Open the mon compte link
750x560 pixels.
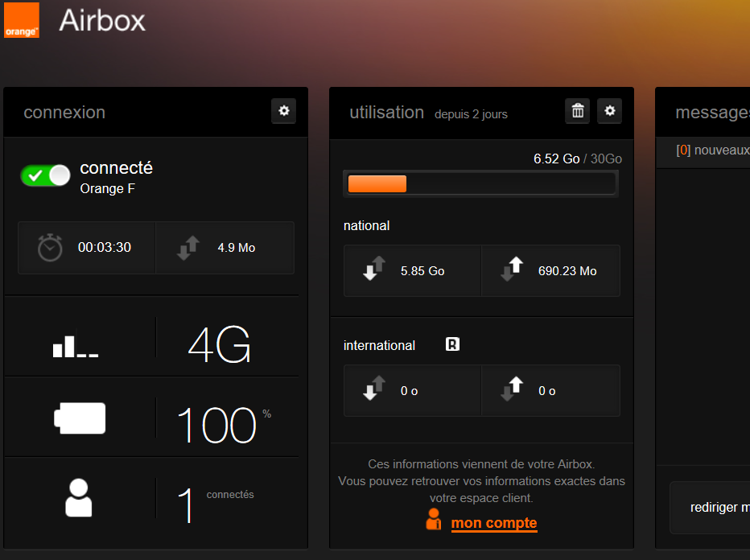(x=493, y=523)
